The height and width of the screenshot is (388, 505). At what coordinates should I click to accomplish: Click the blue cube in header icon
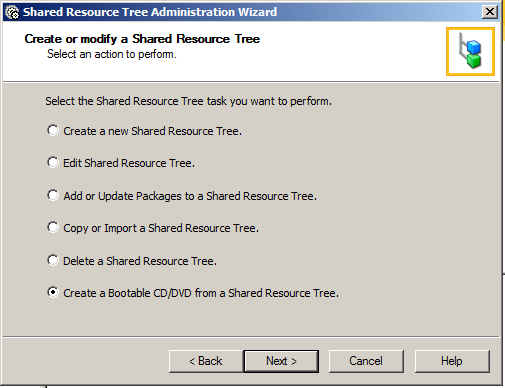pyautogui.click(x=474, y=47)
